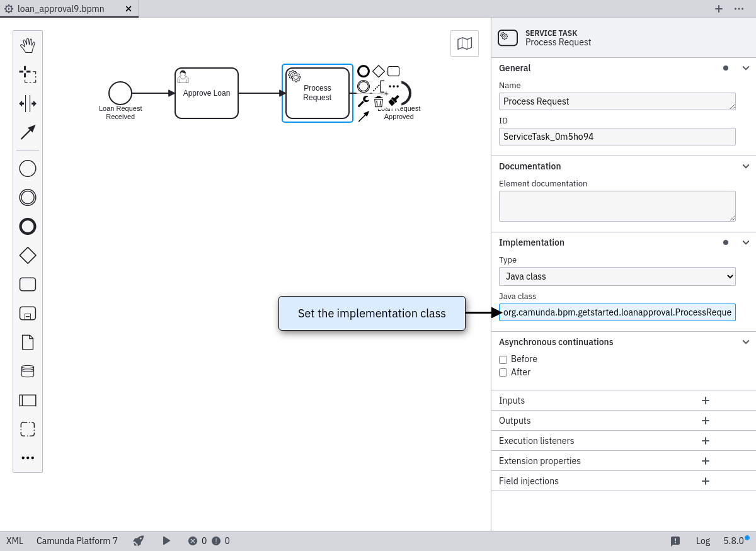The height and width of the screenshot is (551, 756).
Task: Activate the create/remove space tool
Action: click(28, 103)
